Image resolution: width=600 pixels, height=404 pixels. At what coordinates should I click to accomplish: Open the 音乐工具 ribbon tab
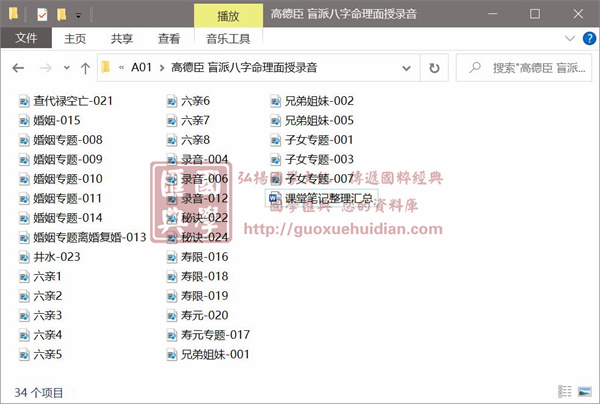(x=228, y=38)
